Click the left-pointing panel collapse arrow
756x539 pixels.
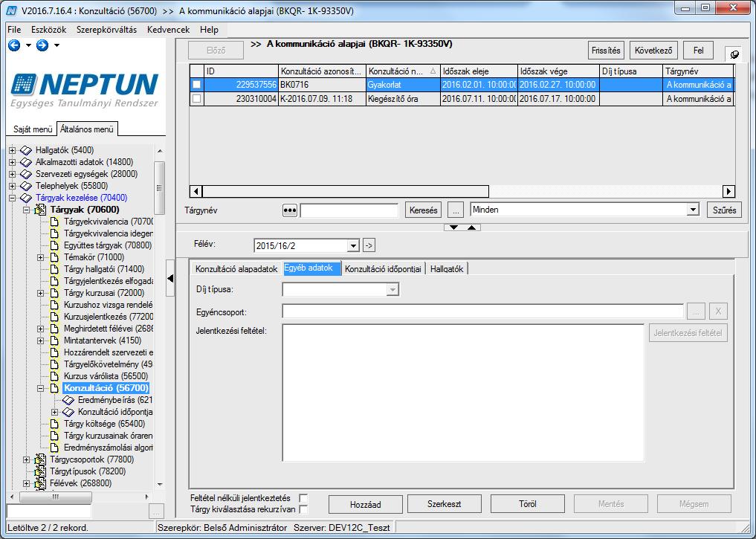[x=170, y=278]
